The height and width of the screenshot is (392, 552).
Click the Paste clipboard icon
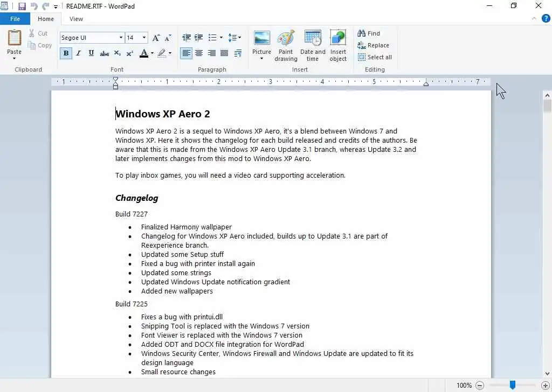tap(15, 38)
